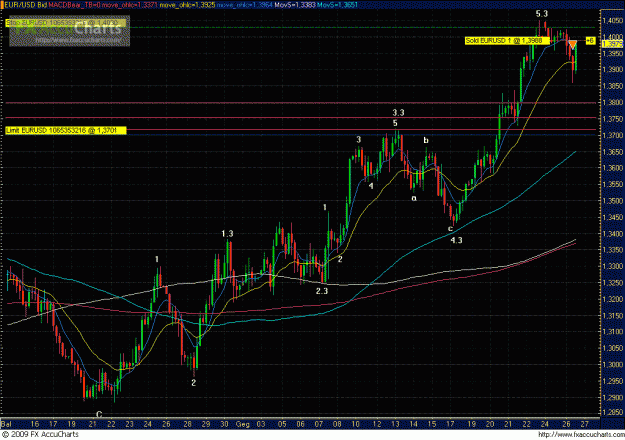This screenshot has height=440, width=625.
Task: Open the fxaccucharts.com link at bottom right
Action: [581, 434]
